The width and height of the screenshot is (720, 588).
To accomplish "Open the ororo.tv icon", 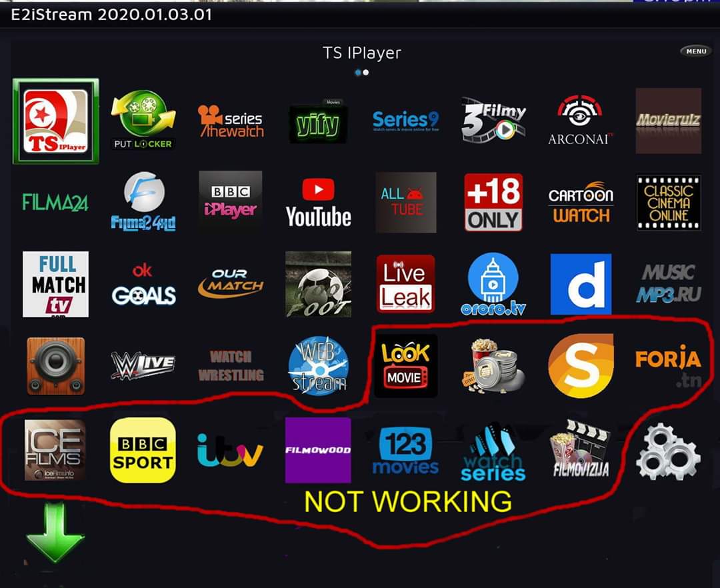I will pos(493,284).
